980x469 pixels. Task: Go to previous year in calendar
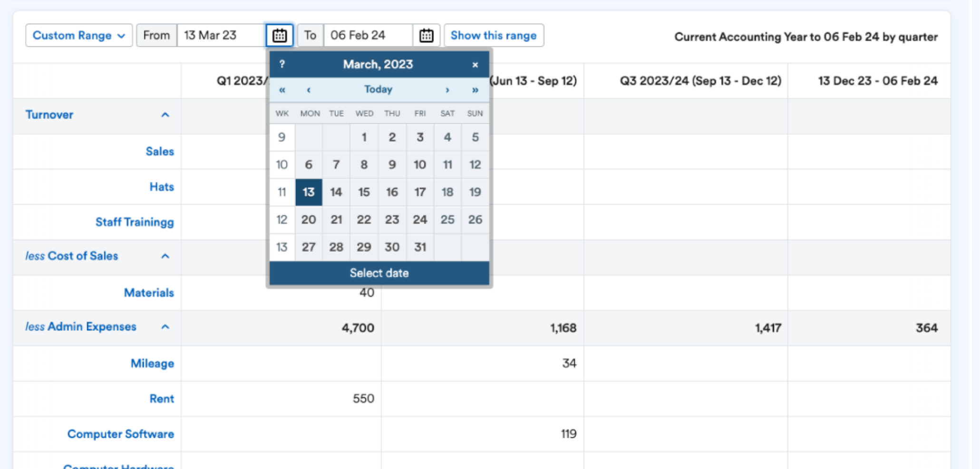click(x=282, y=89)
